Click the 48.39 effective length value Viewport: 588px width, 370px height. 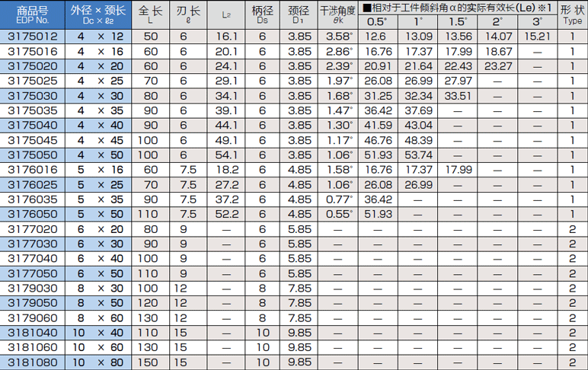[x=418, y=140]
